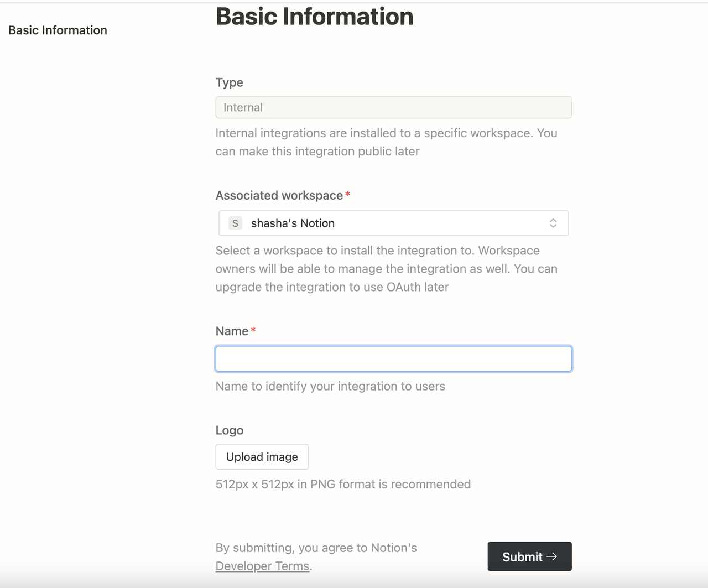Viewport: 708px width, 588px height.
Task: Click the Logo section label
Action: (x=229, y=430)
